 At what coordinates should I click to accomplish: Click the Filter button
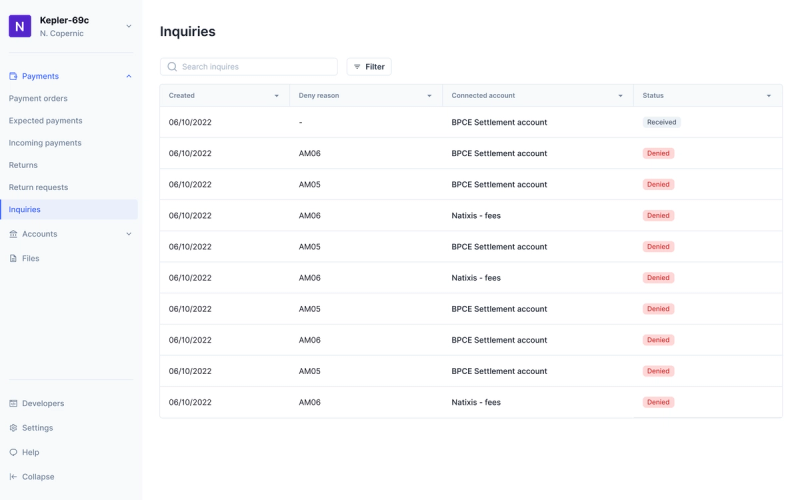[369, 67]
